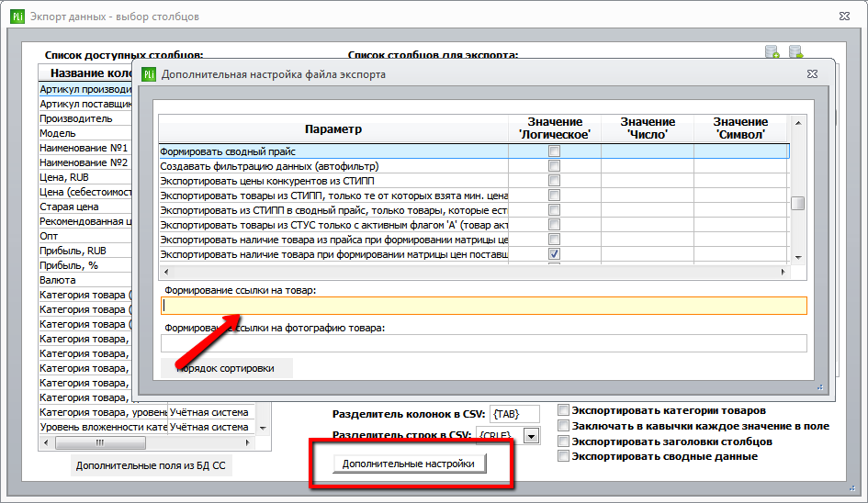Tick 'Заключать в кавычки каждое значение в поле'
This screenshot has height=503, width=868.
(x=564, y=426)
